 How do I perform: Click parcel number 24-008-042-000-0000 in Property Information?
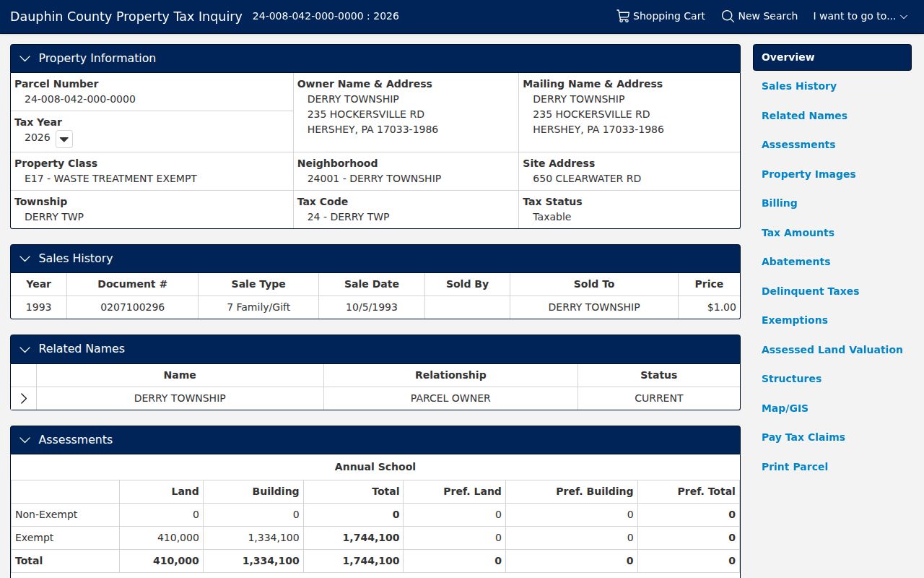tap(80, 99)
